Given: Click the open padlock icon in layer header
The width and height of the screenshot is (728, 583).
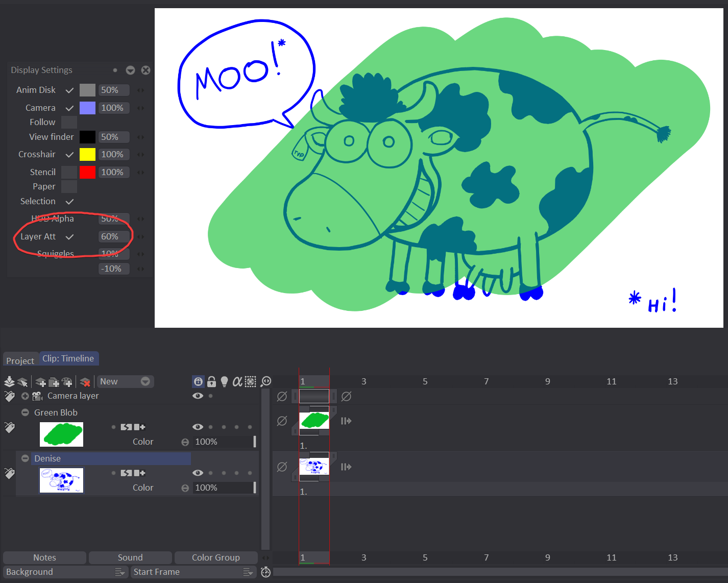Looking at the screenshot, I should (211, 381).
